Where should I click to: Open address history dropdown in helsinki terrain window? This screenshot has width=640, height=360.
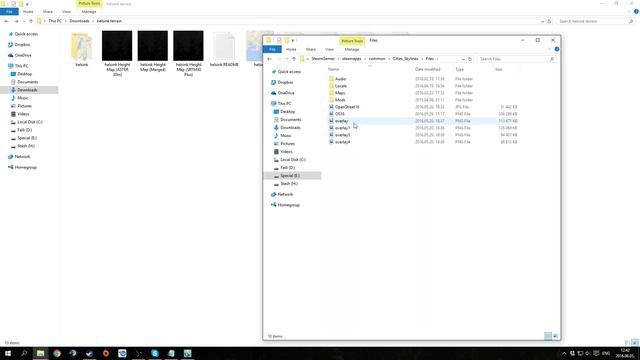[542, 21]
